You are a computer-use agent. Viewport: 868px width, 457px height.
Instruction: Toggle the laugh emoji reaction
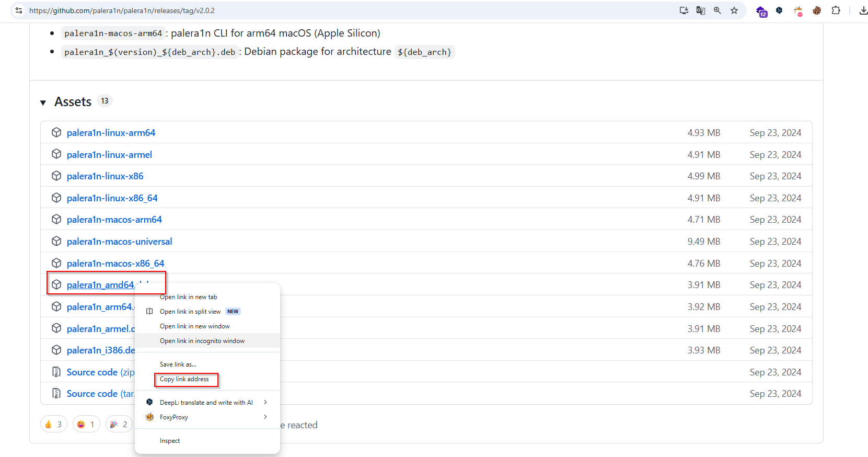point(86,424)
